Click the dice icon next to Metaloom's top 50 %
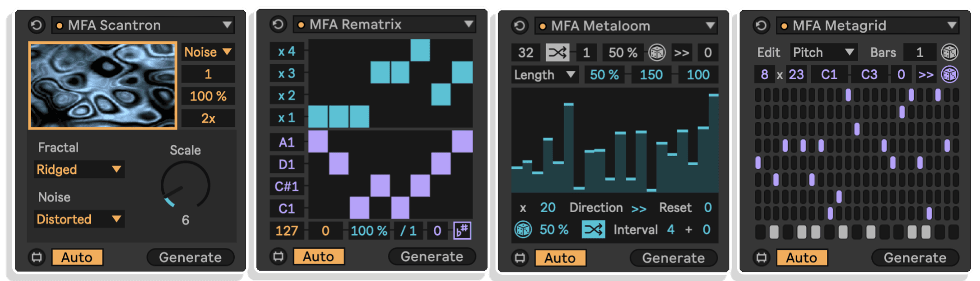The height and width of the screenshot is (281, 980). (657, 52)
